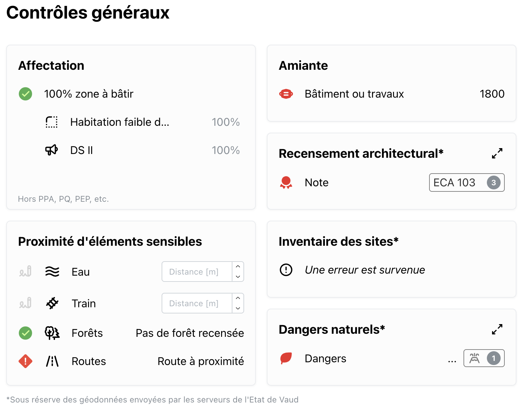Click the asbestos mask icon under Amiante

pyautogui.click(x=286, y=94)
